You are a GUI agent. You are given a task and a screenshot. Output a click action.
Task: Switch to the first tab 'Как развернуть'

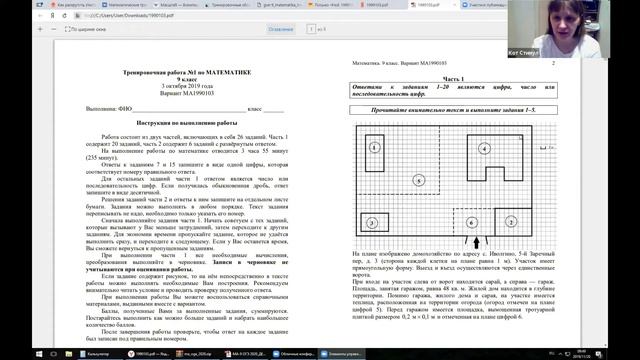click(x=73, y=5)
